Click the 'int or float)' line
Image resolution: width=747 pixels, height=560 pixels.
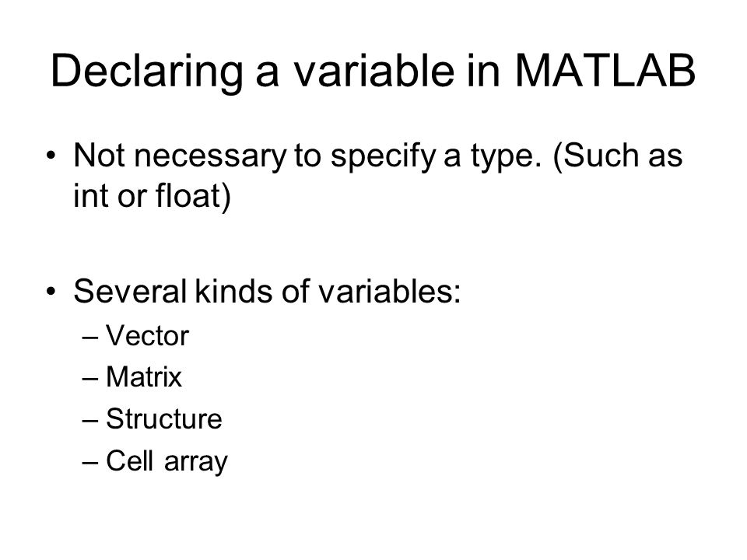pos(152,195)
